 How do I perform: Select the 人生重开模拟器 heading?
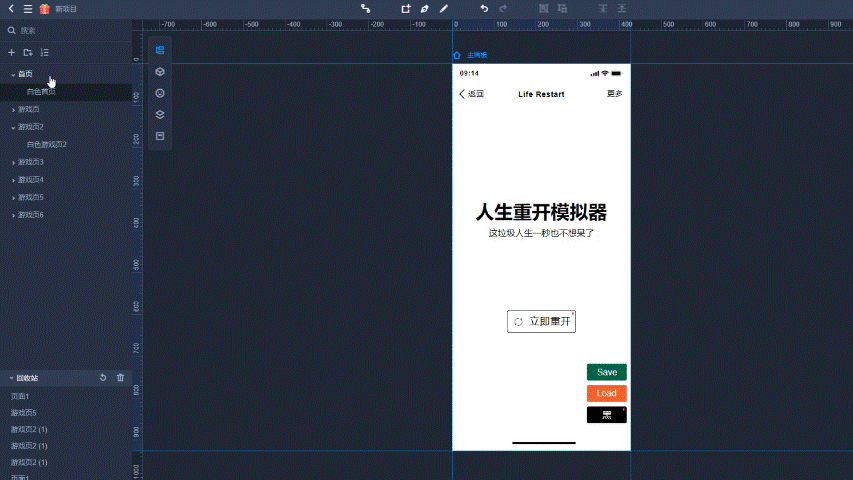[x=541, y=212]
